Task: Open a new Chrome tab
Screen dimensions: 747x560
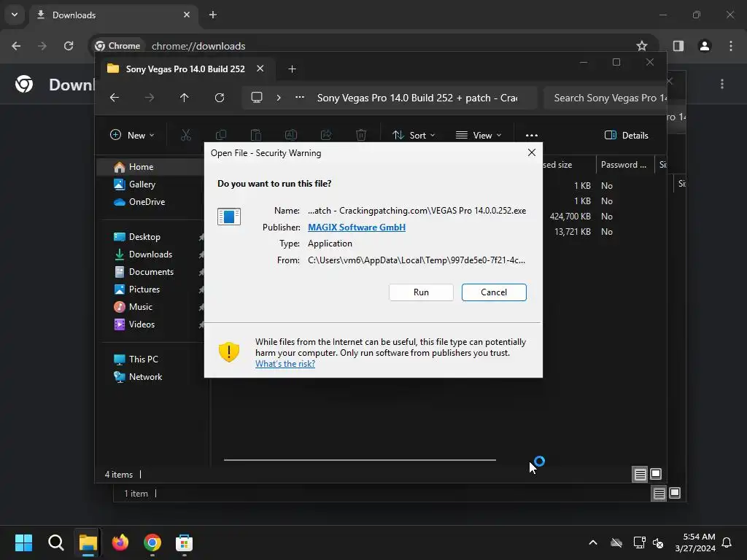Action: click(x=213, y=15)
